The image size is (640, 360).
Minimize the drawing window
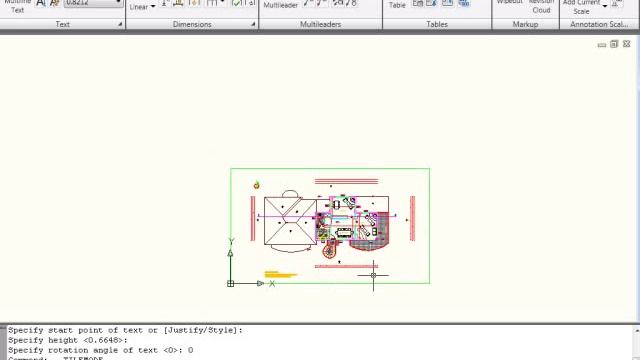[602, 44]
